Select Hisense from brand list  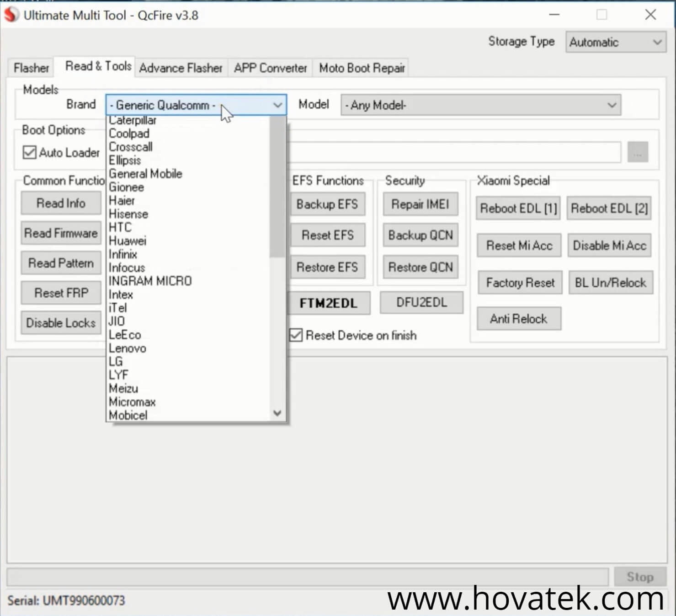pos(188,214)
